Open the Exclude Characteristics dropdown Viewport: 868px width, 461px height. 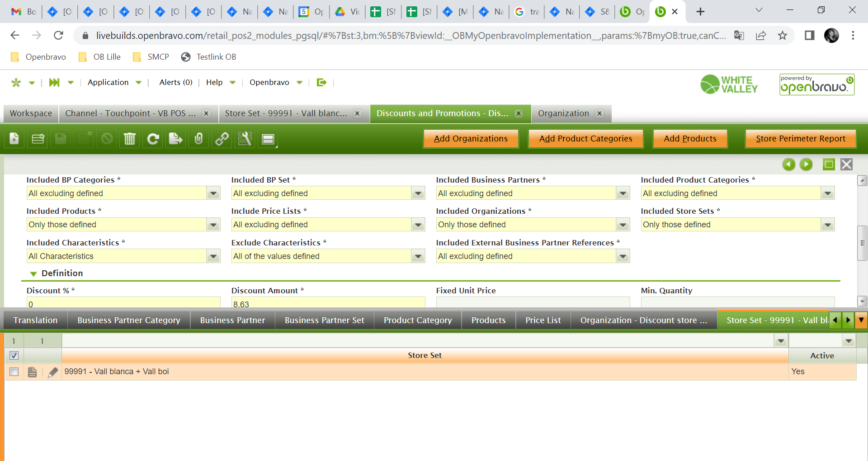tap(418, 256)
